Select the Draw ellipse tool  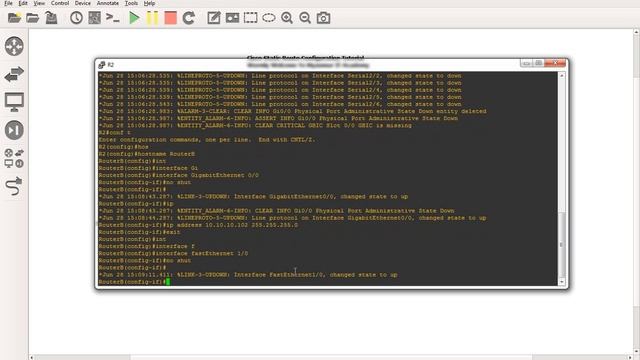tap(269, 18)
